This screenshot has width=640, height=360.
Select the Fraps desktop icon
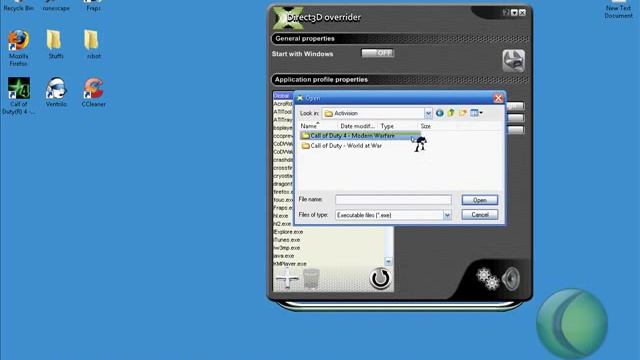coord(93,6)
